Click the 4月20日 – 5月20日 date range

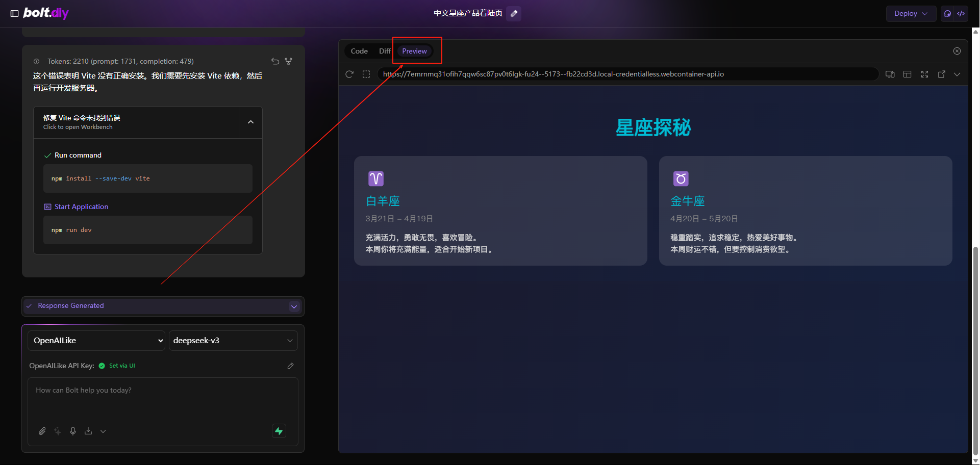pyautogui.click(x=704, y=219)
